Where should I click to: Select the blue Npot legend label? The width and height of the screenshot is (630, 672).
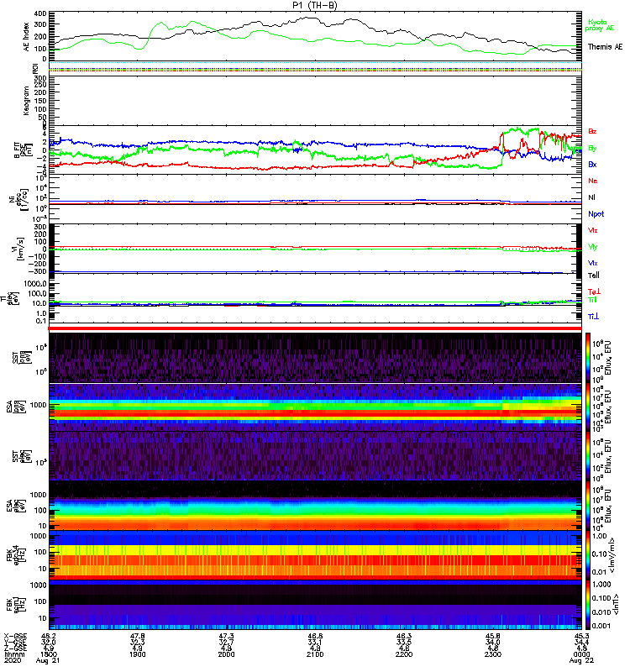coord(595,213)
